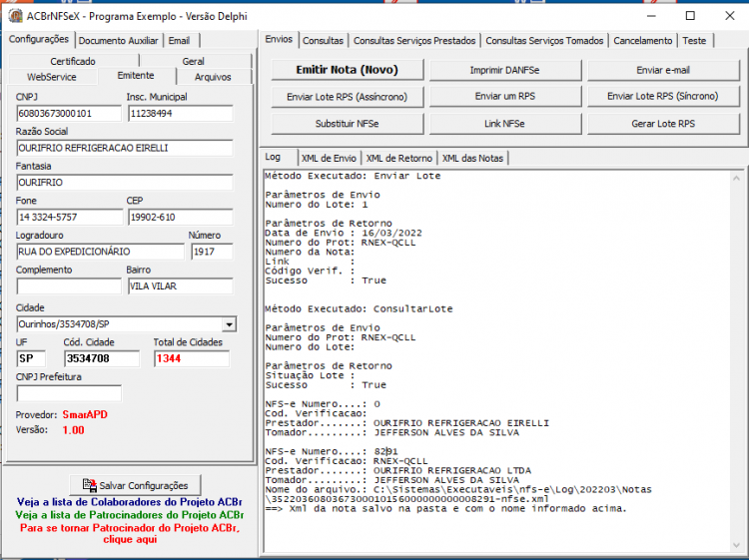
Task: Focus the CNPJ input field
Action: point(69,114)
